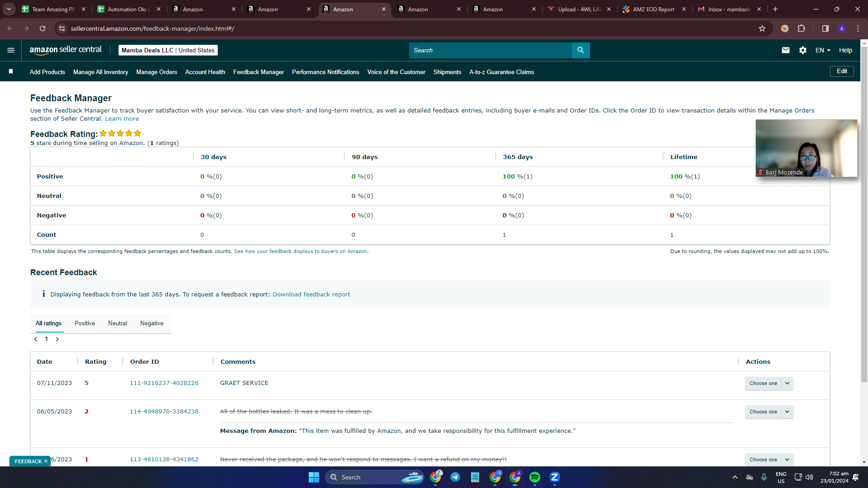Screen dimensions: 868x488
Task: Open Voice of the Customer
Action: pyautogui.click(x=396, y=72)
